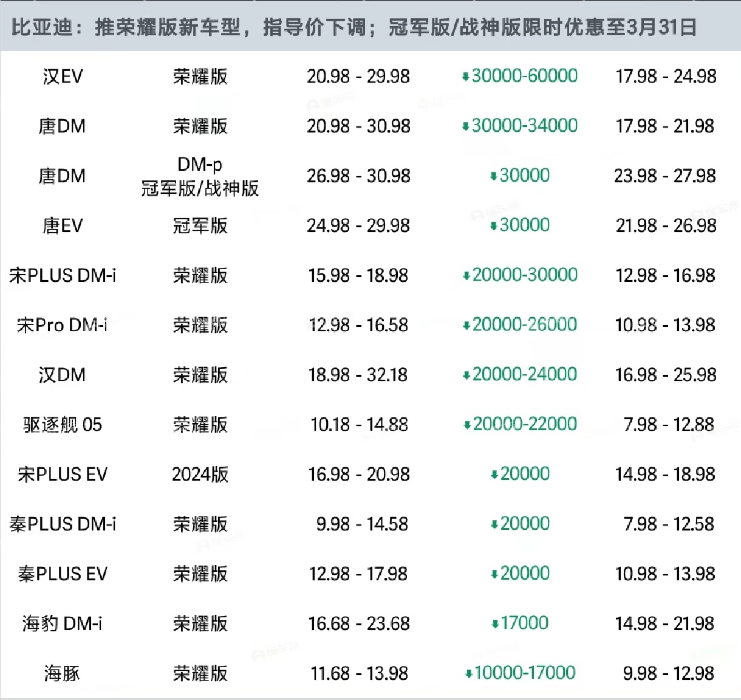Click the 30000 drop in the 唐EV row
Screen dimensions: 741x700
tap(520, 225)
